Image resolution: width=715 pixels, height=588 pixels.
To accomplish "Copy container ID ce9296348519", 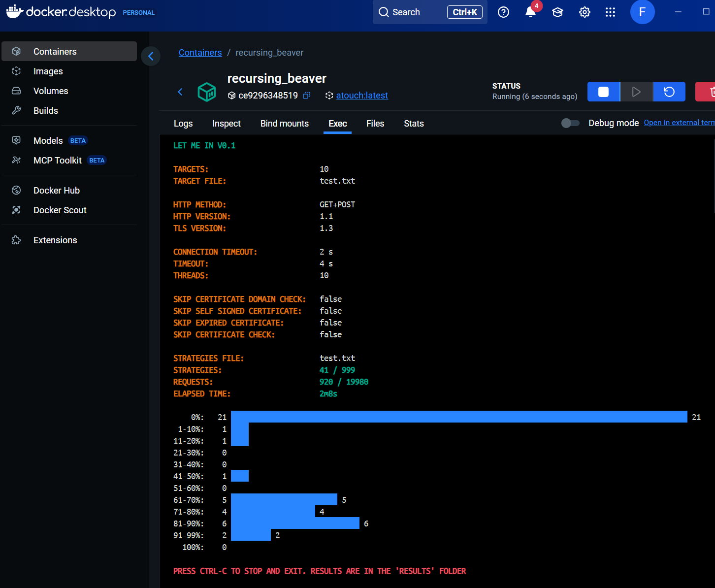I will point(306,96).
